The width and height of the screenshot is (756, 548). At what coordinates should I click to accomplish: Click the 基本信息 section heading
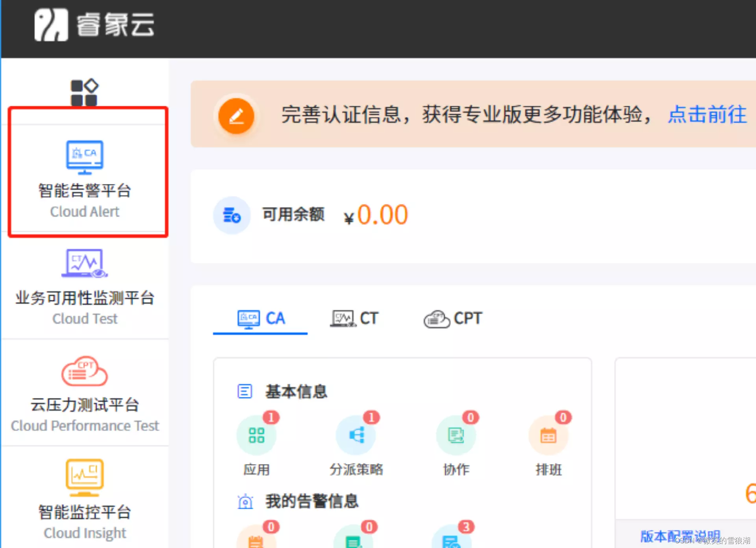click(x=296, y=391)
